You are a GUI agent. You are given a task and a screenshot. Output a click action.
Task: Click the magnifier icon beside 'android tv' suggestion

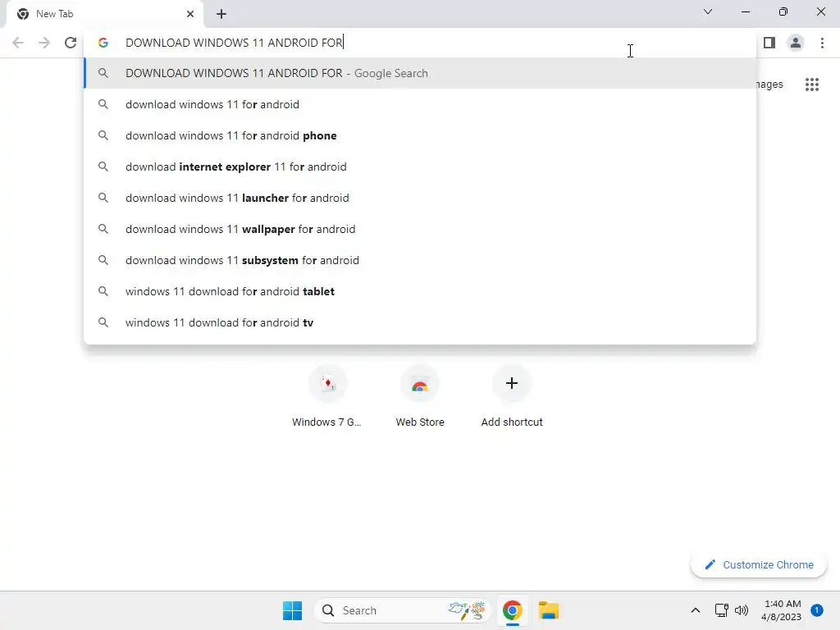[103, 322]
